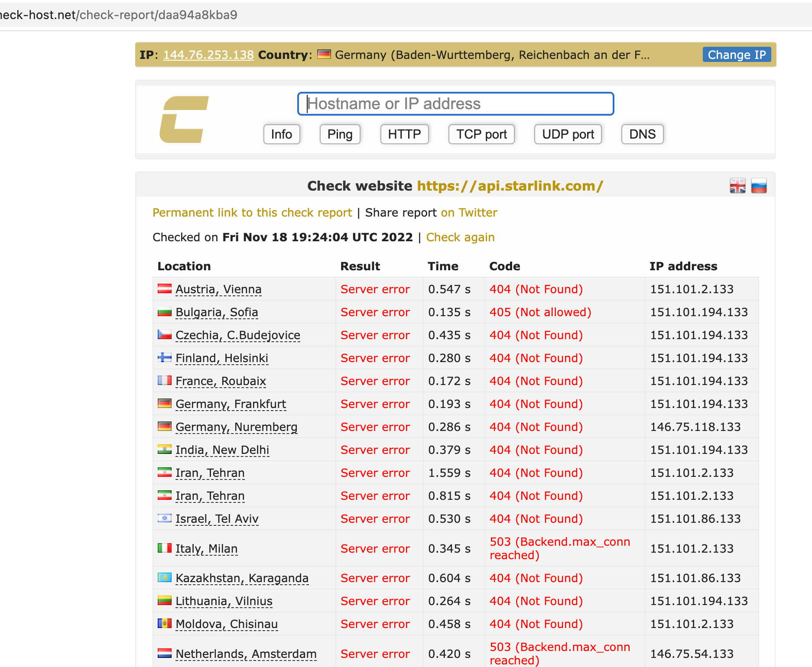Screen dimensions: 812x667
Task: Click the Czechia flag icon
Action: pyautogui.click(x=164, y=334)
